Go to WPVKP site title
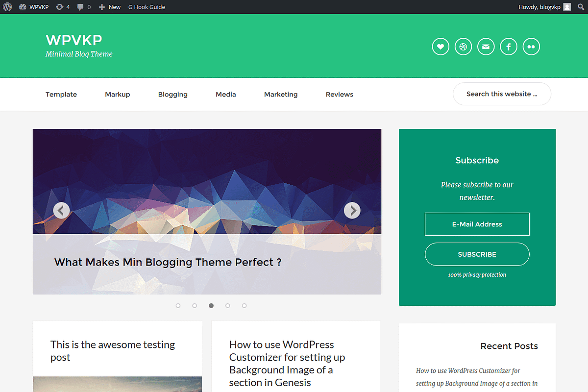588x392 pixels. tap(74, 40)
